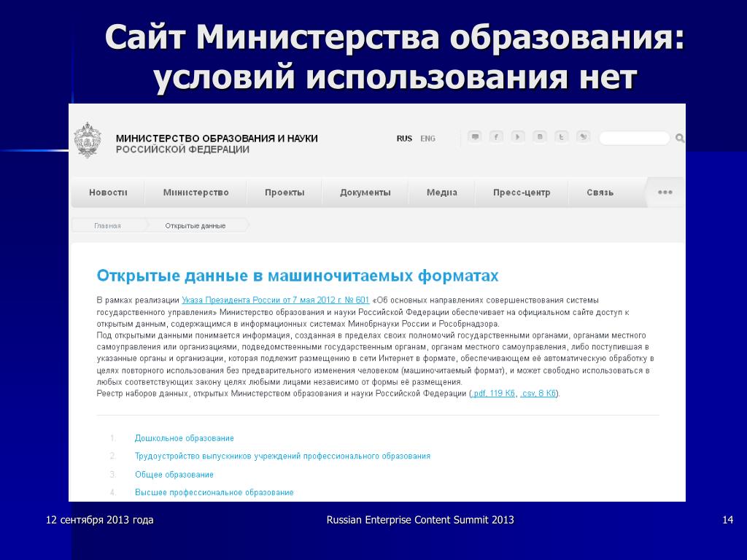This screenshot has height=560, width=747.
Task: Click slide title Сайт Министерства образования
Action: [x=395, y=37]
